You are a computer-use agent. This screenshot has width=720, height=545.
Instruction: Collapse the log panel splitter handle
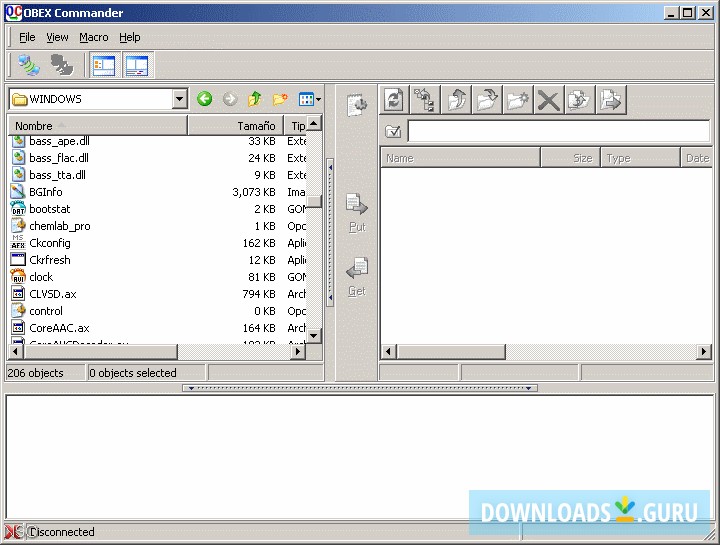pos(360,388)
